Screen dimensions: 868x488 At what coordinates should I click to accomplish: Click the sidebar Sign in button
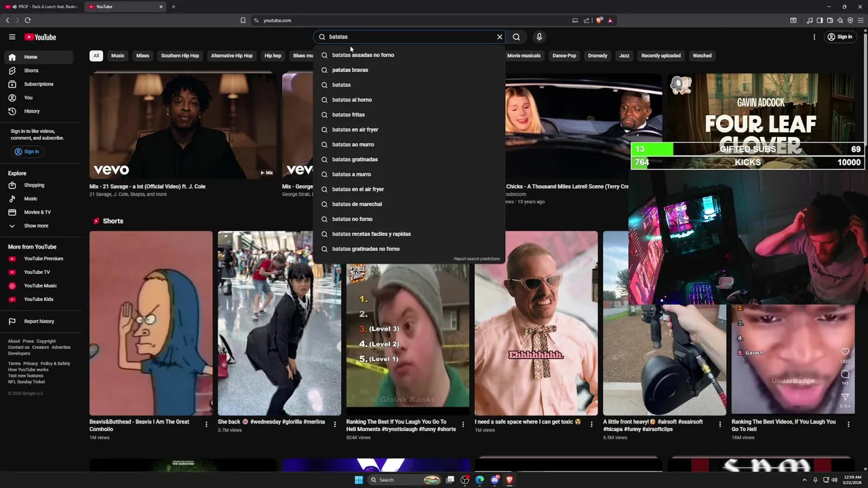click(x=27, y=152)
